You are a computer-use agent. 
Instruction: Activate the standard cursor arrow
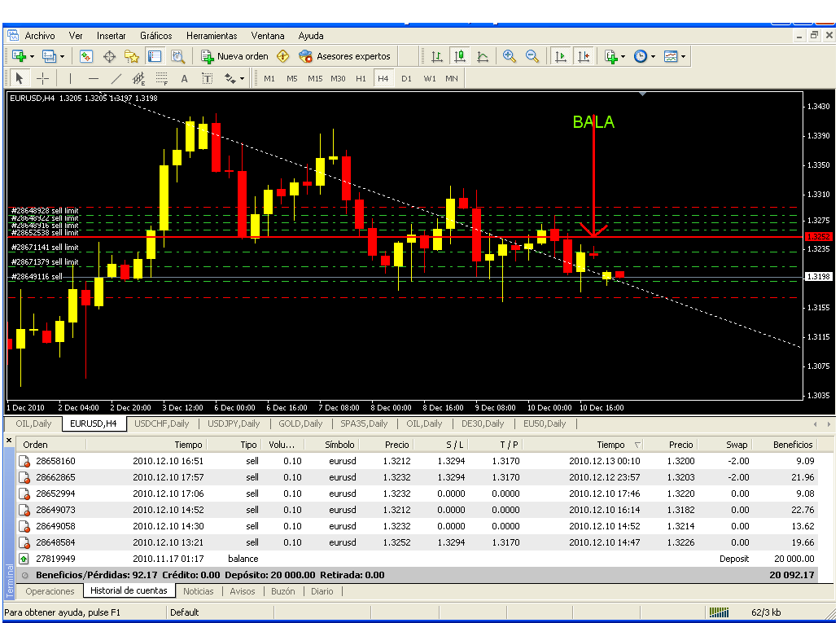[20, 79]
